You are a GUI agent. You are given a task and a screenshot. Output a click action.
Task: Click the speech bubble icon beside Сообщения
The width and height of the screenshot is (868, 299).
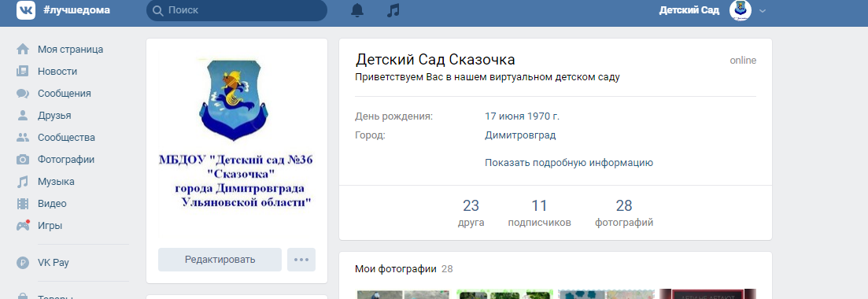(x=23, y=94)
